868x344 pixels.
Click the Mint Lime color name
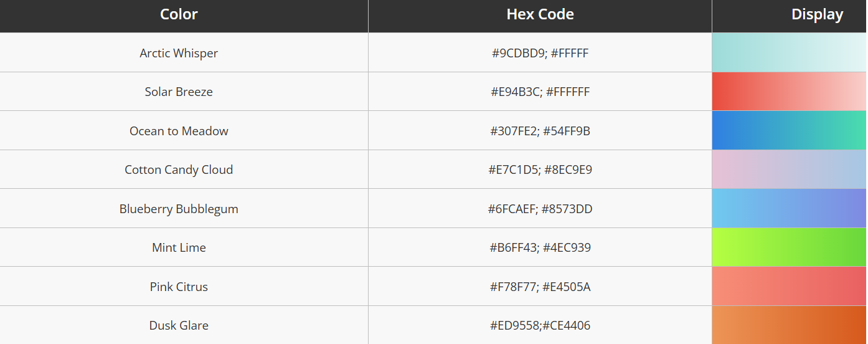179,247
